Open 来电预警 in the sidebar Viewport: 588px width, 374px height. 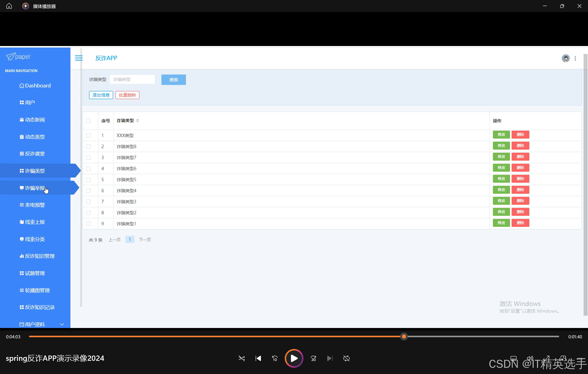35,205
